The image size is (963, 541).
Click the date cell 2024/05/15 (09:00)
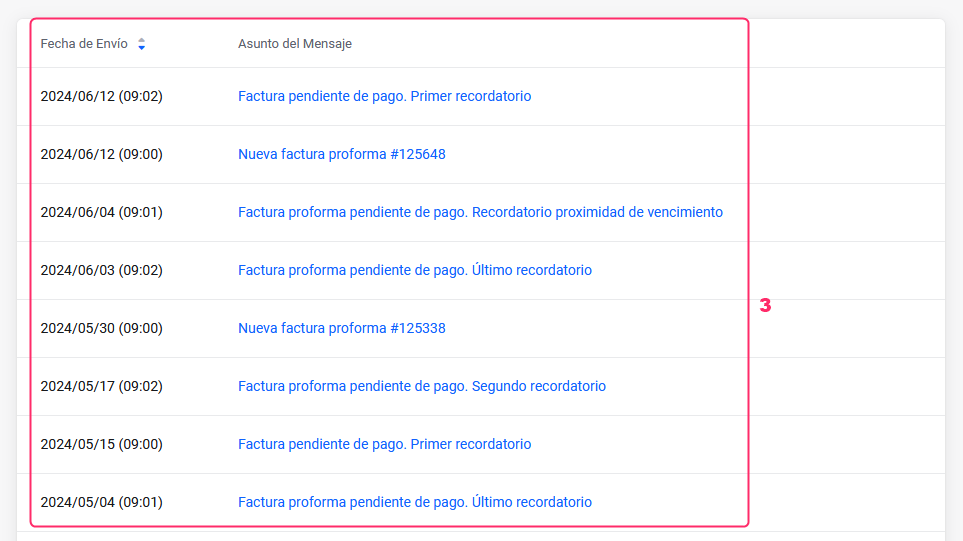pyautogui.click(x=101, y=445)
